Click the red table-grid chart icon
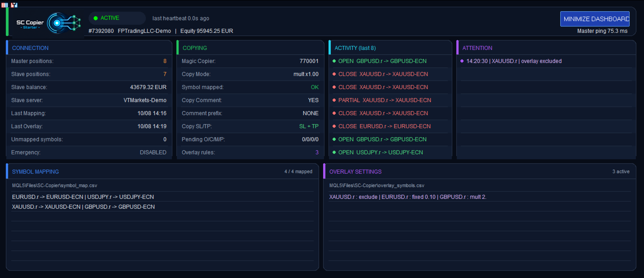This screenshot has height=278, width=644. [x=5, y=5]
